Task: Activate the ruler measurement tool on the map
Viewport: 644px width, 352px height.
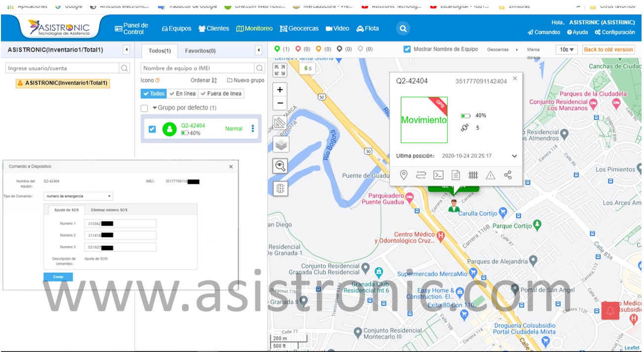Action: point(280,122)
